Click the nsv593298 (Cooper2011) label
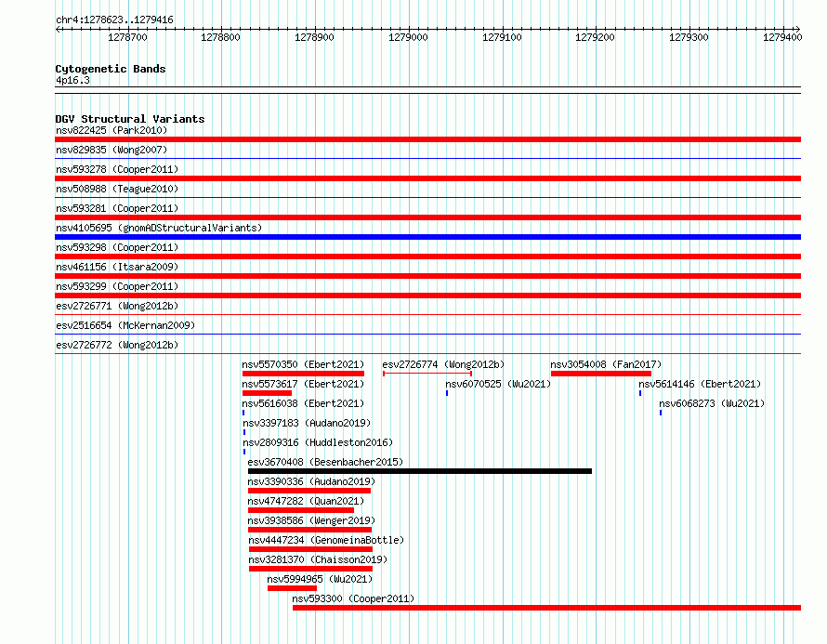 (x=117, y=247)
